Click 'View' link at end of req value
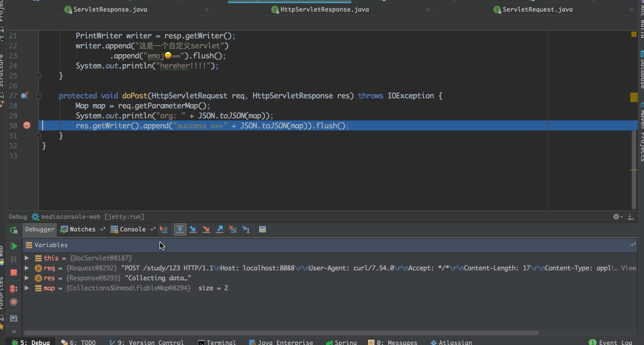644x345 pixels. (629, 268)
